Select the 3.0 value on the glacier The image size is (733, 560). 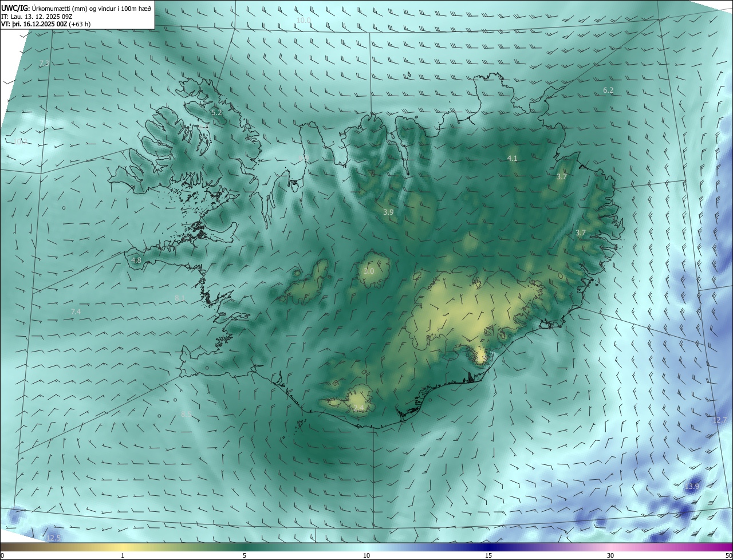pos(369,271)
